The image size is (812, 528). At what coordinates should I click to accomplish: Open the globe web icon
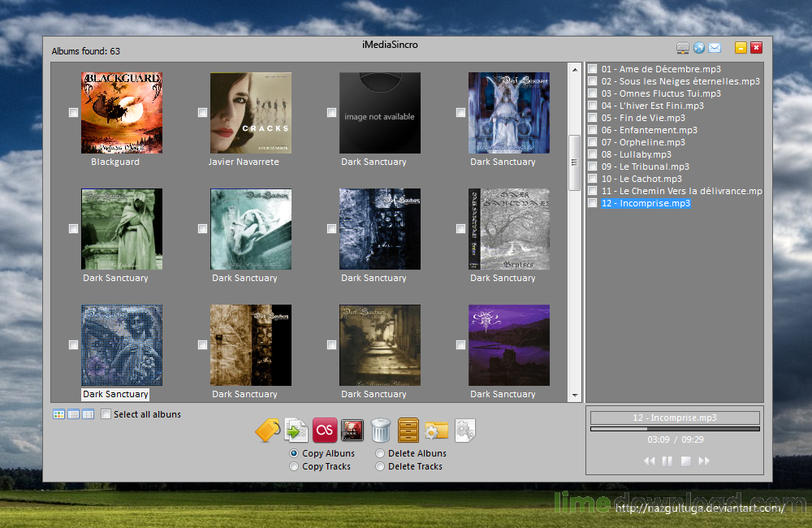coord(698,47)
